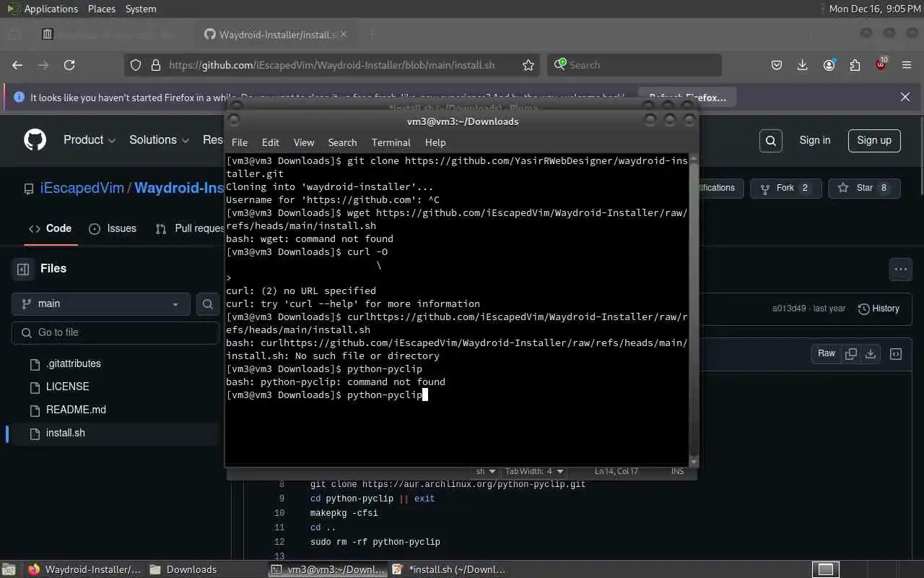924x578 pixels.
Task: Click the Raw button
Action: click(x=827, y=354)
